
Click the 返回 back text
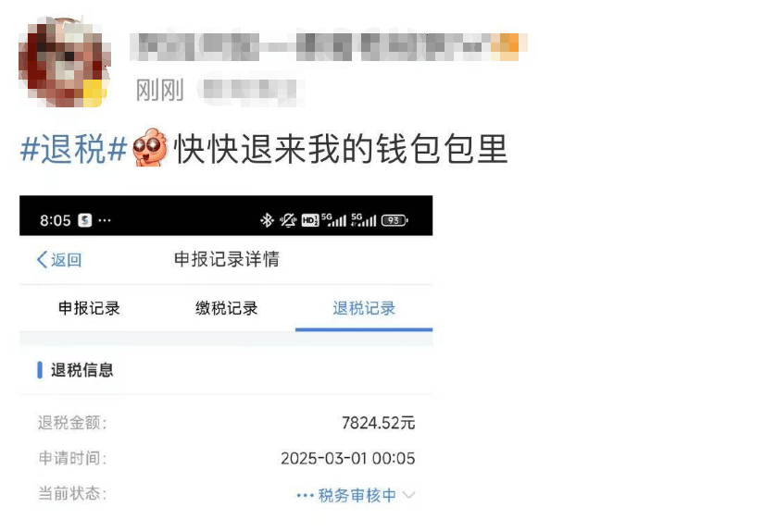click(x=67, y=260)
